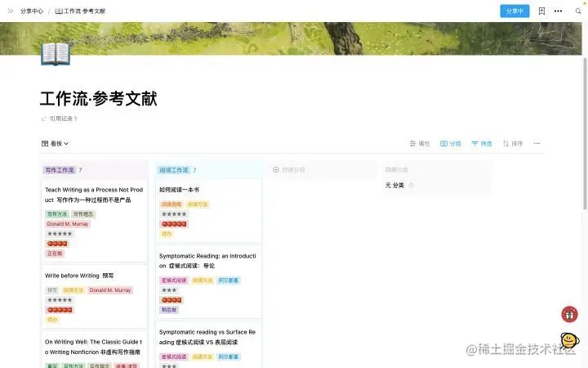Click the 隐藏分组 hidden groups label

coord(396,170)
